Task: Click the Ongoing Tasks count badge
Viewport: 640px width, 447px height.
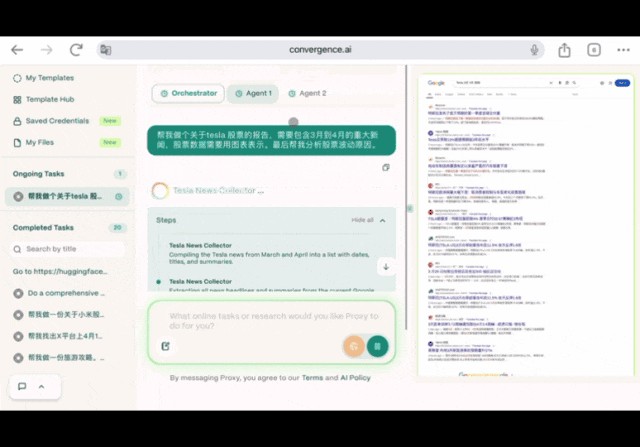Action: point(120,174)
